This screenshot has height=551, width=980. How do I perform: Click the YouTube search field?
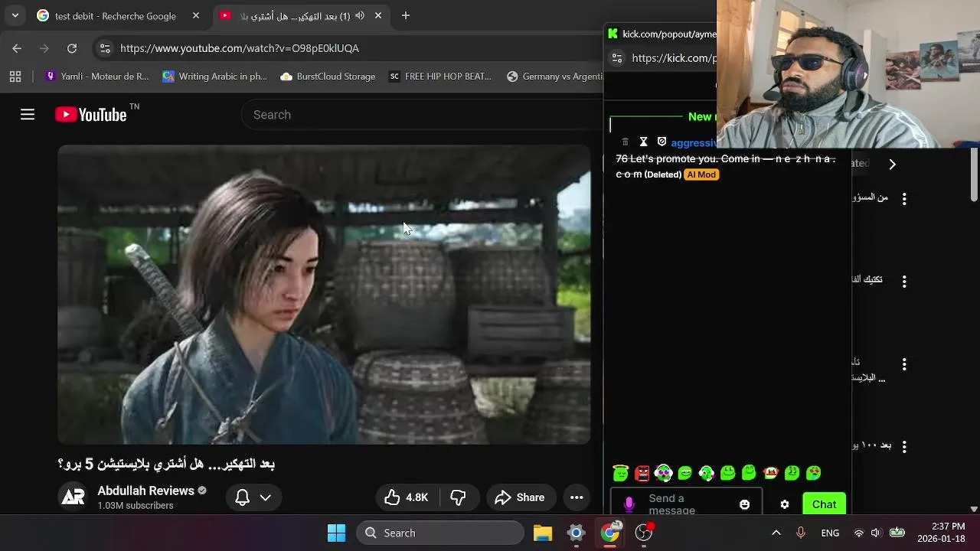421,115
